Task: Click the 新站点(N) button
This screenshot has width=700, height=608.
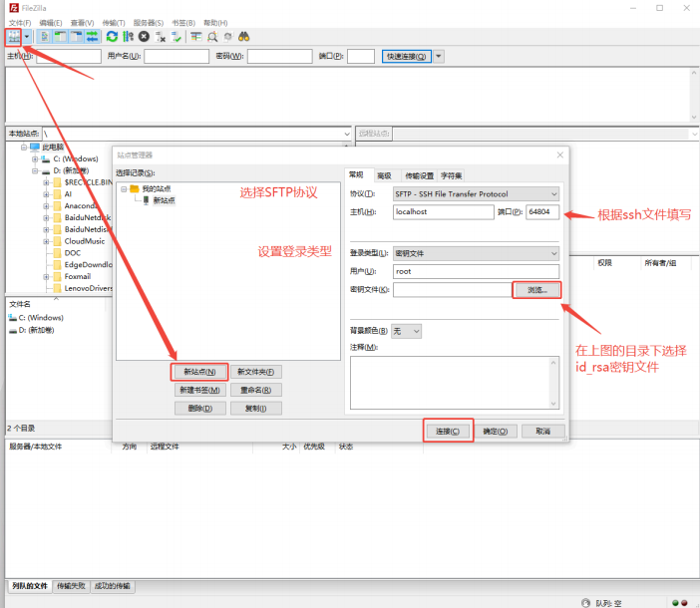Action: coord(199,372)
